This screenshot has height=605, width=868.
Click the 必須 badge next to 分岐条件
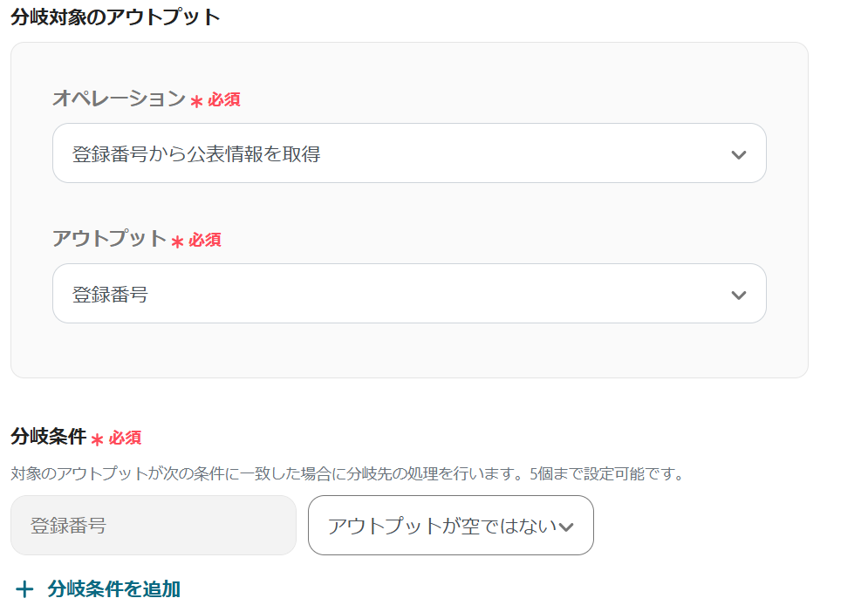125,438
